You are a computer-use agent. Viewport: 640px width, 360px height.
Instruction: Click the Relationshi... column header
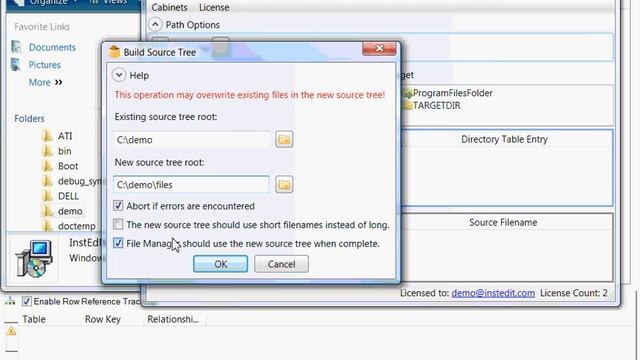coord(173,319)
